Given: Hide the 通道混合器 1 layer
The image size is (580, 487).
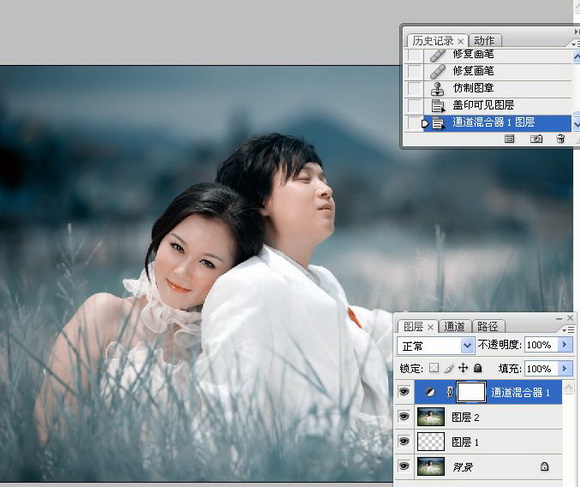Looking at the screenshot, I should click(404, 392).
